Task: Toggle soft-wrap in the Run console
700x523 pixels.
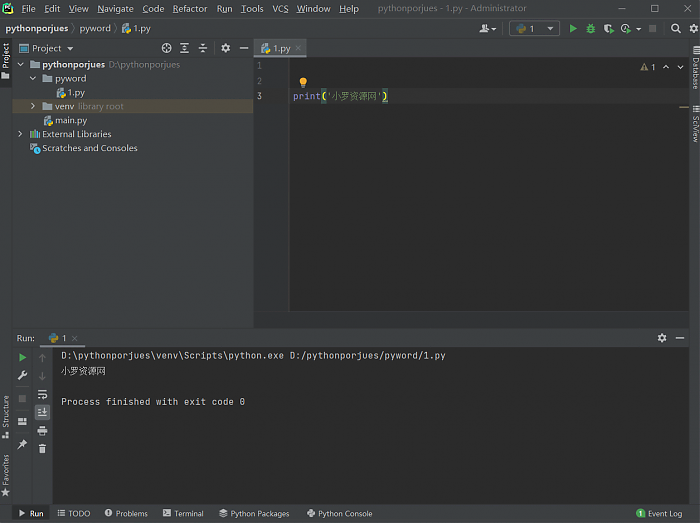Action: tap(42, 394)
